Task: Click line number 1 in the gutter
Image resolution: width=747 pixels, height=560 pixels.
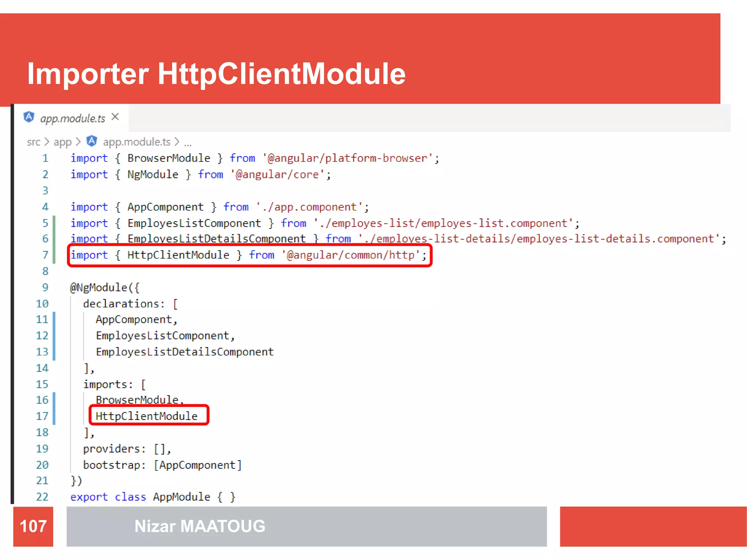Action: (45, 158)
